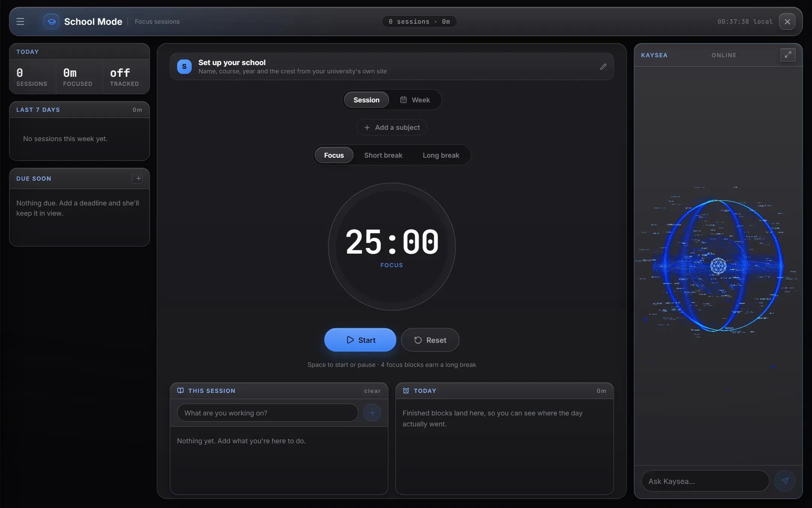This screenshot has height=508, width=812.
Task: Click the book icon beside This Session
Action: tap(180, 391)
